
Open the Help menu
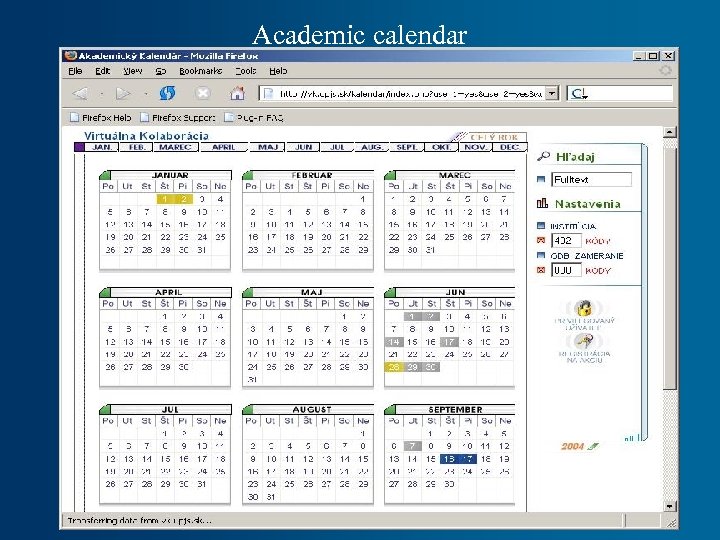(x=278, y=71)
